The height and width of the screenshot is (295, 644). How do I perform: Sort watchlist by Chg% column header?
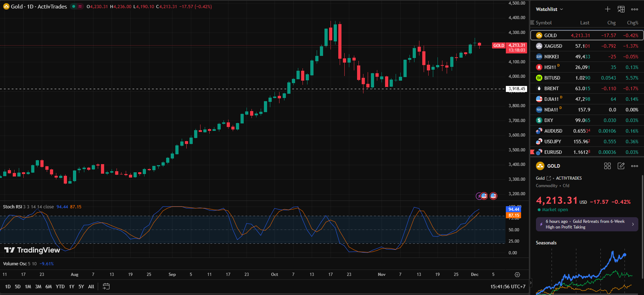(x=632, y=23)
